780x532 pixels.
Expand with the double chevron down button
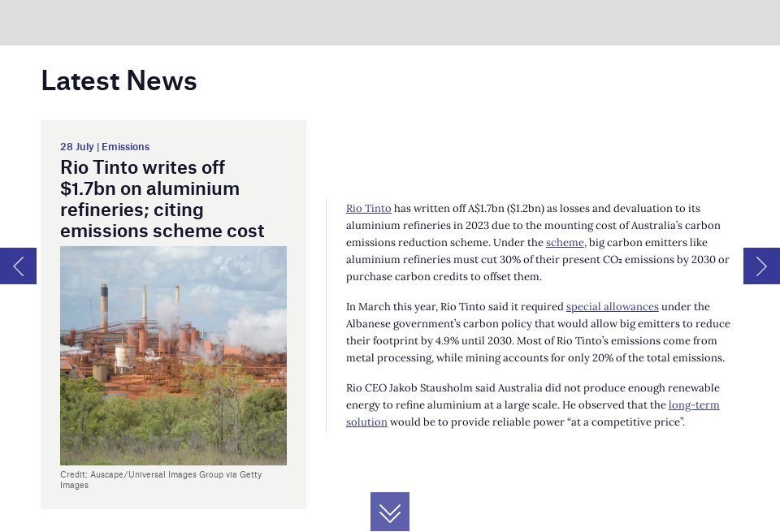(390, 512)
